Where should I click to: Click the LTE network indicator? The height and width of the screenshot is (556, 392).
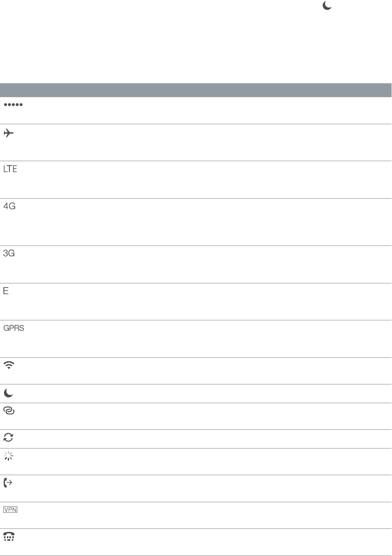10,169
